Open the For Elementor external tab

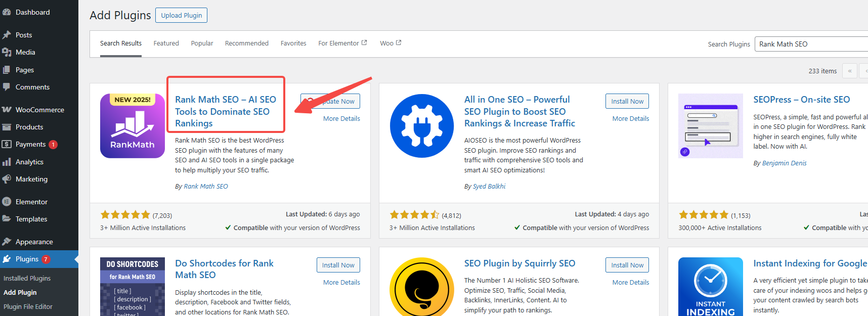[342, 43]
